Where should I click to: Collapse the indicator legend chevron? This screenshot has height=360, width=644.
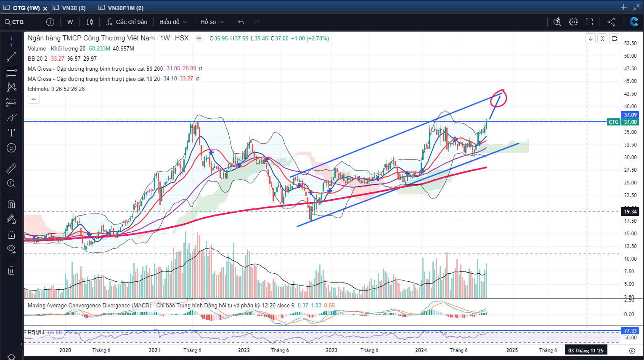pos(34,99)
